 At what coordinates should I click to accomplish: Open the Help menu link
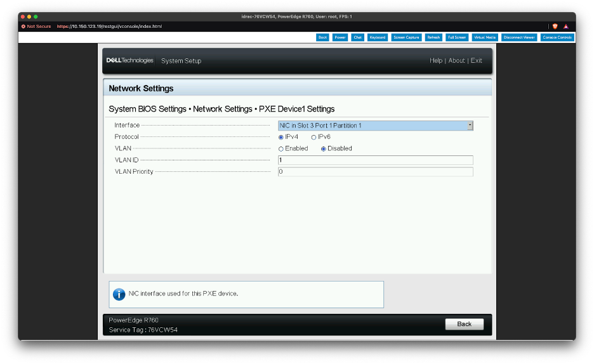pyautogui.click(x=436, y=61)
